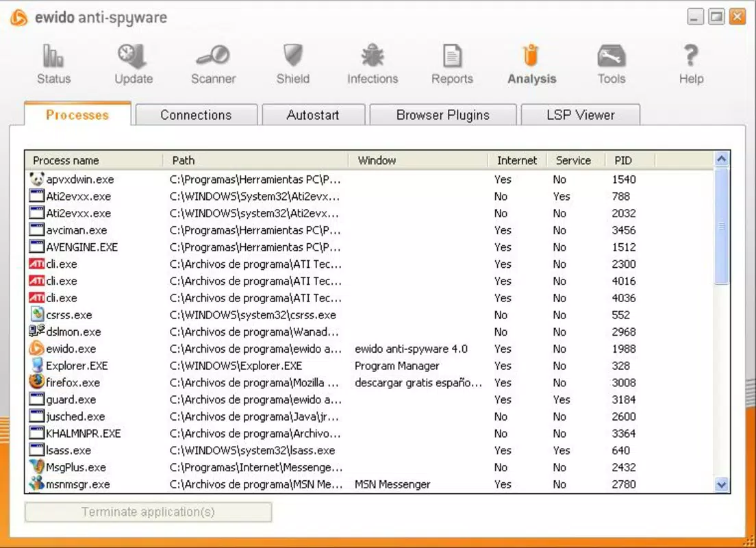Image resolution: width=756 pixels, height=548 pixels.
Task: Sort by the Process name column header
Action: click(94, 160)
